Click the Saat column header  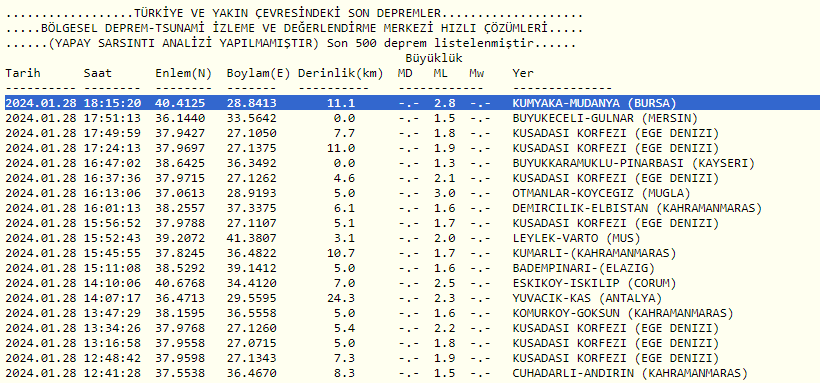98,74
